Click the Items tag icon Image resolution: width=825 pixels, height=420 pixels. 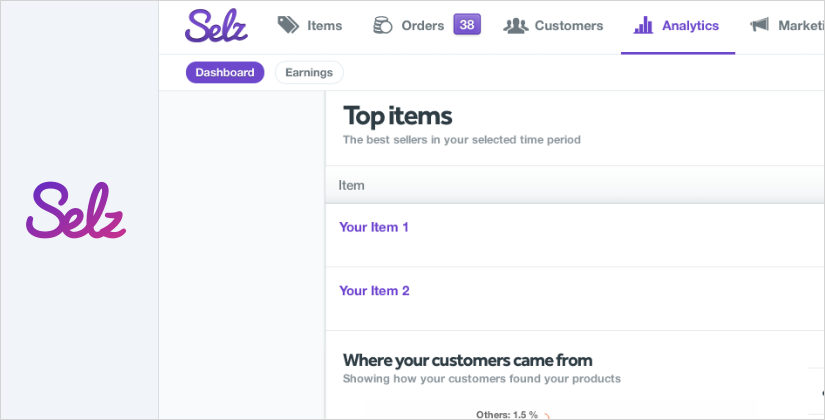coord(288,26)
